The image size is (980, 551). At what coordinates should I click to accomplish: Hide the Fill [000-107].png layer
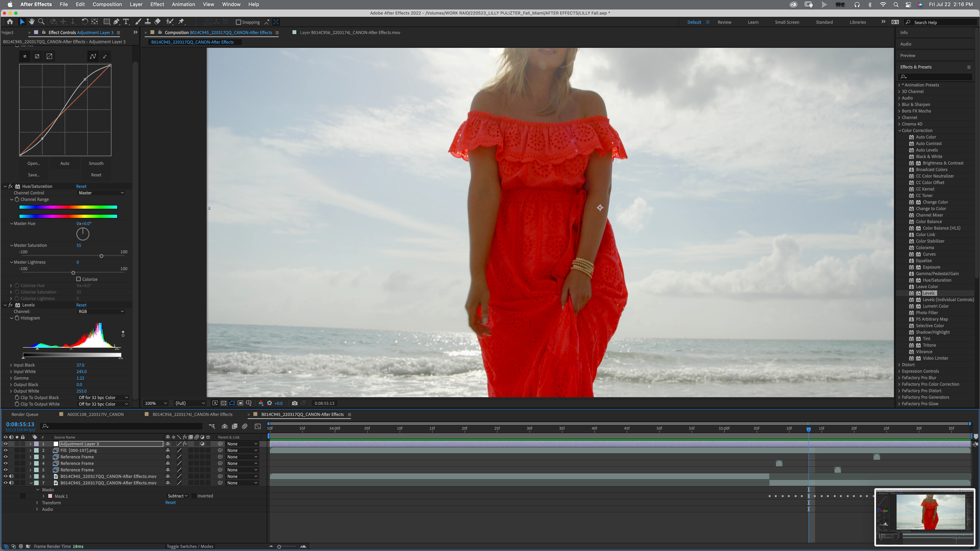(x=5, y=450)
